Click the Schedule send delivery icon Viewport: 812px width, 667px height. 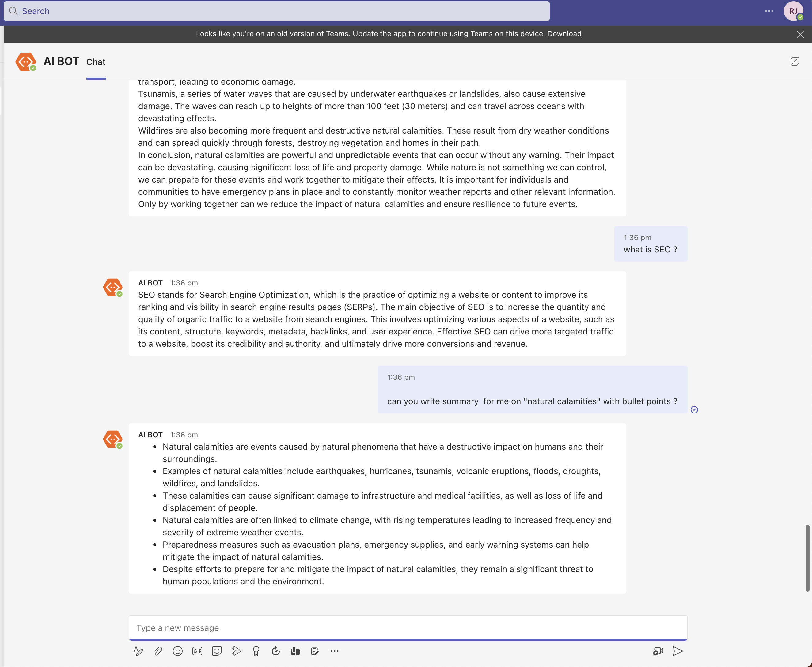coord(237,651)
